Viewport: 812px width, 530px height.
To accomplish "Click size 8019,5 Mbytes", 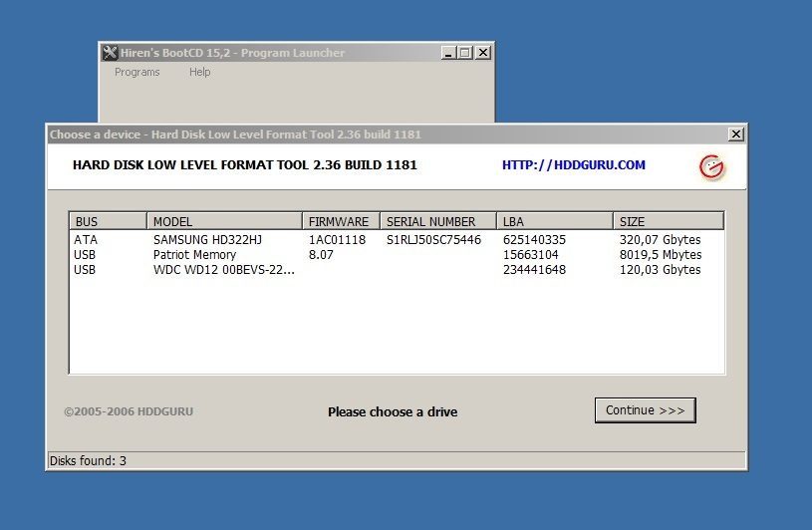I will 661,255.
